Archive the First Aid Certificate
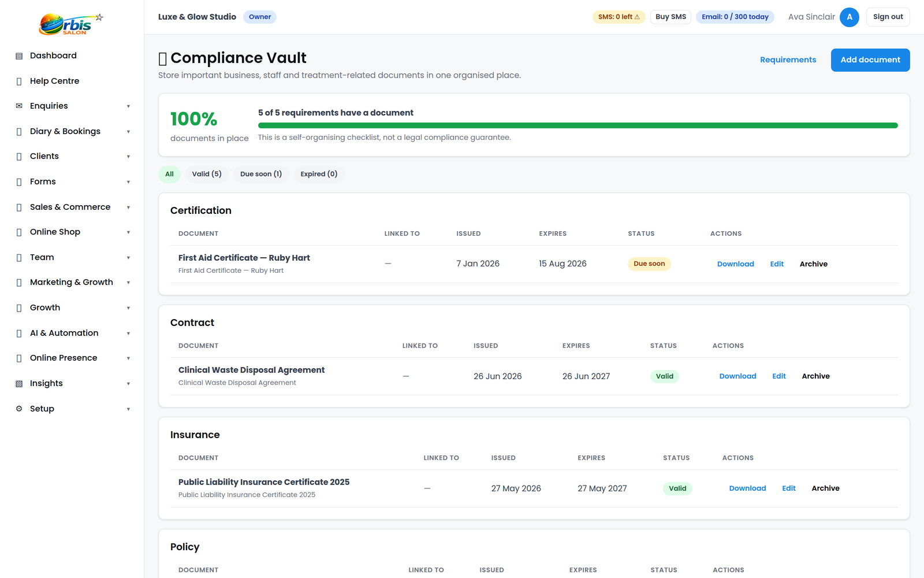 [x=813, y=264]
